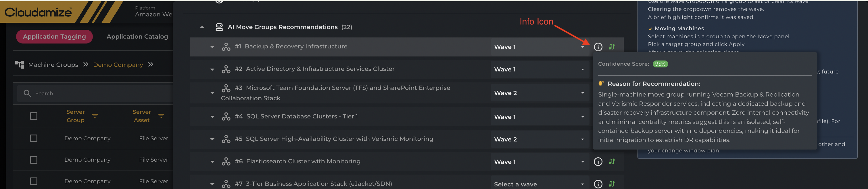
Task: Click the Search input field
Action: (x=101, y=93)
